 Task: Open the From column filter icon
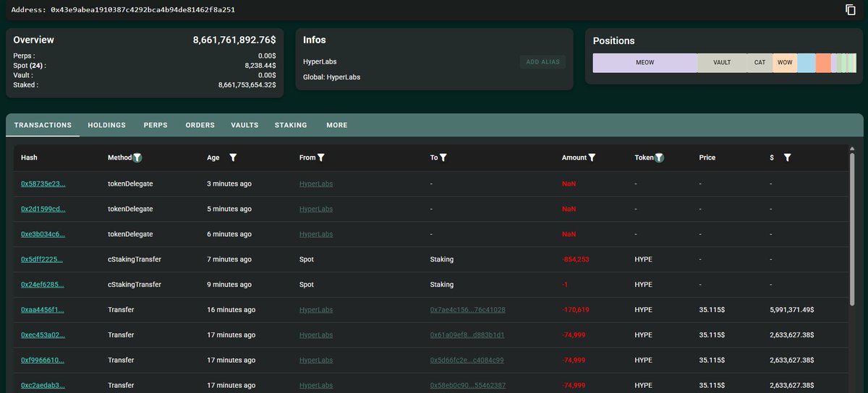point(320,157)
